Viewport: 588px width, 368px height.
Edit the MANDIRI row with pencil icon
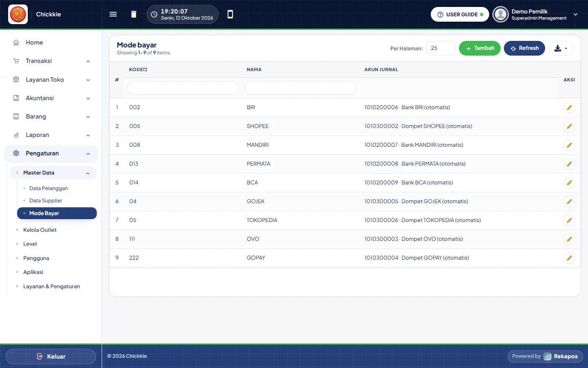[x=569, y=145]
